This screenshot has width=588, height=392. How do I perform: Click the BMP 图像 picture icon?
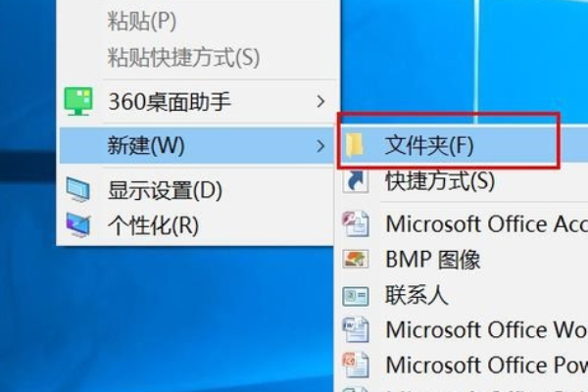click(356, 259)
